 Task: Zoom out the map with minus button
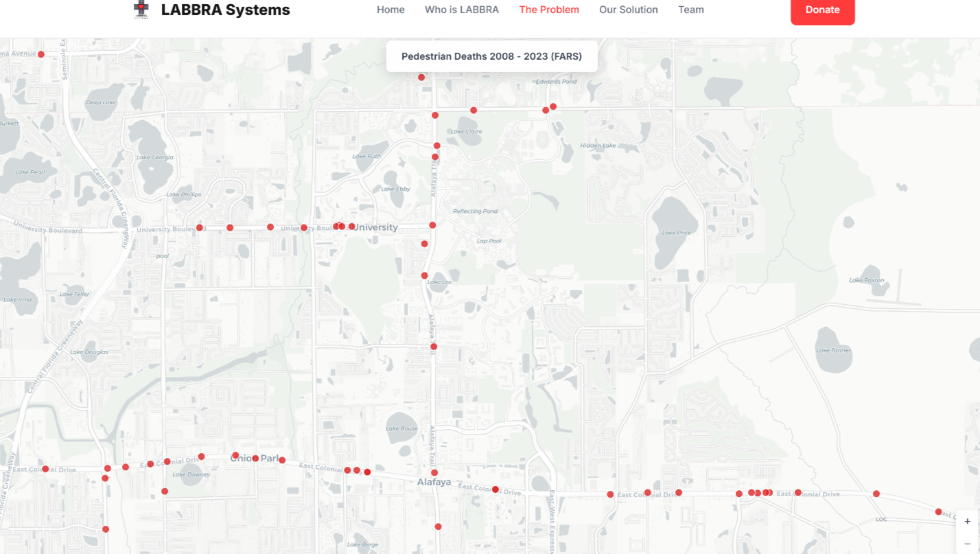point(967,544)
